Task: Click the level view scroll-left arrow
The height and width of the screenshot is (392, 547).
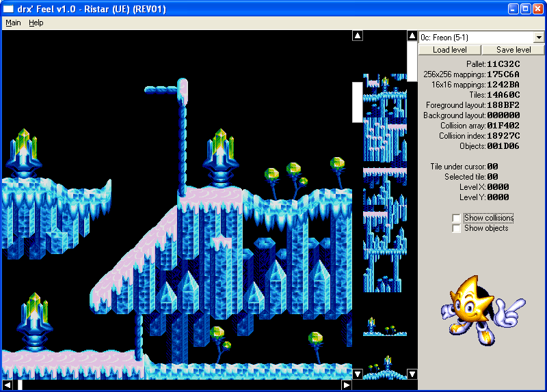Action: 7,385
